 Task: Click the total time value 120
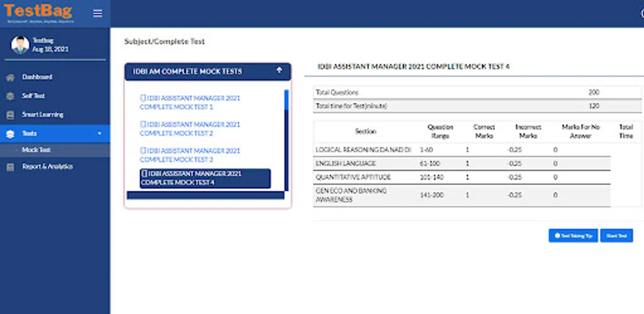click(594, 106)
